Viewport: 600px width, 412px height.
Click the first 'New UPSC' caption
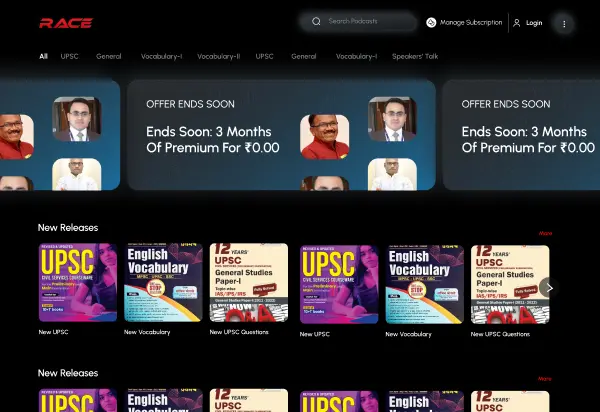click(53, 332)
